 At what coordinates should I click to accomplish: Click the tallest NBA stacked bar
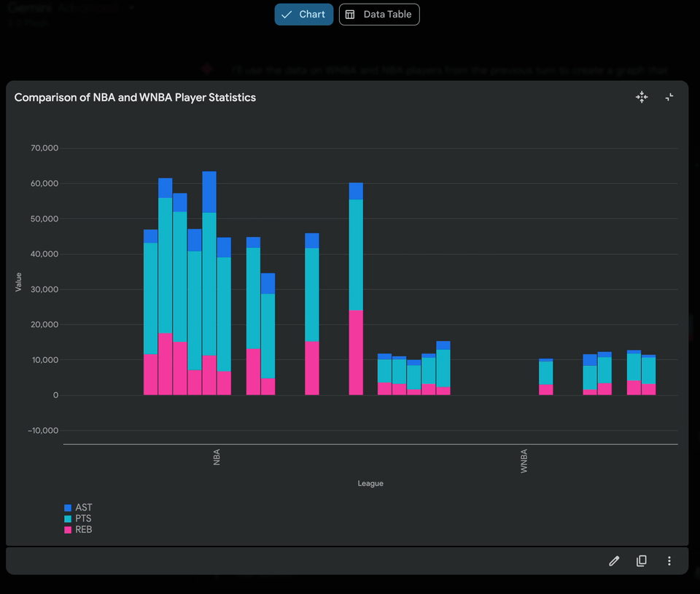(209, 283)
